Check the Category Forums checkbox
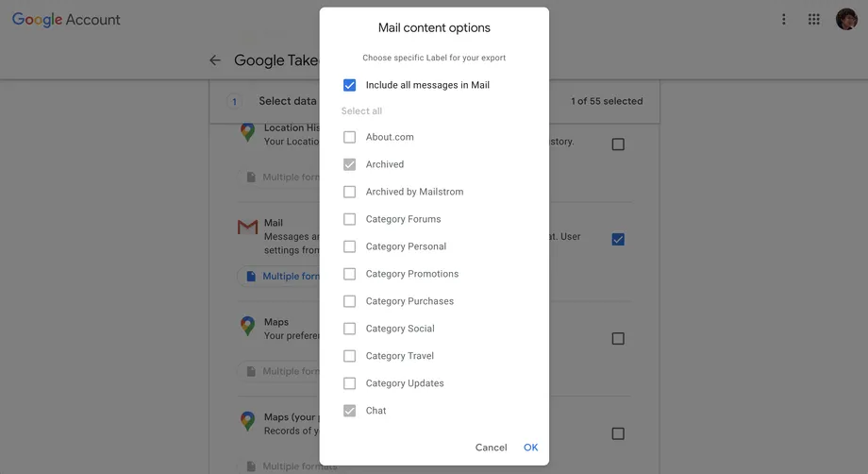Image resolution: width=868 pixels, height=474 pixels. (x=349, y=219)
